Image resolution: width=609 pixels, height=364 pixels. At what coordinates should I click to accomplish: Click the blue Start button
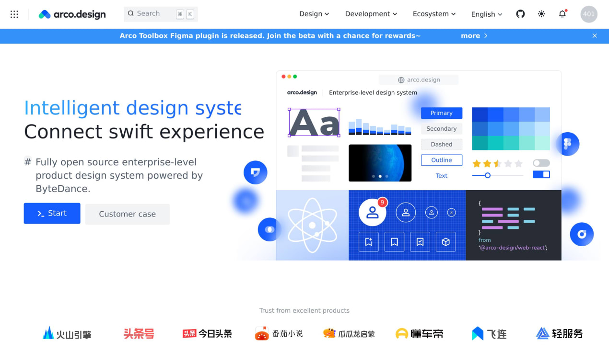point(52,214)
